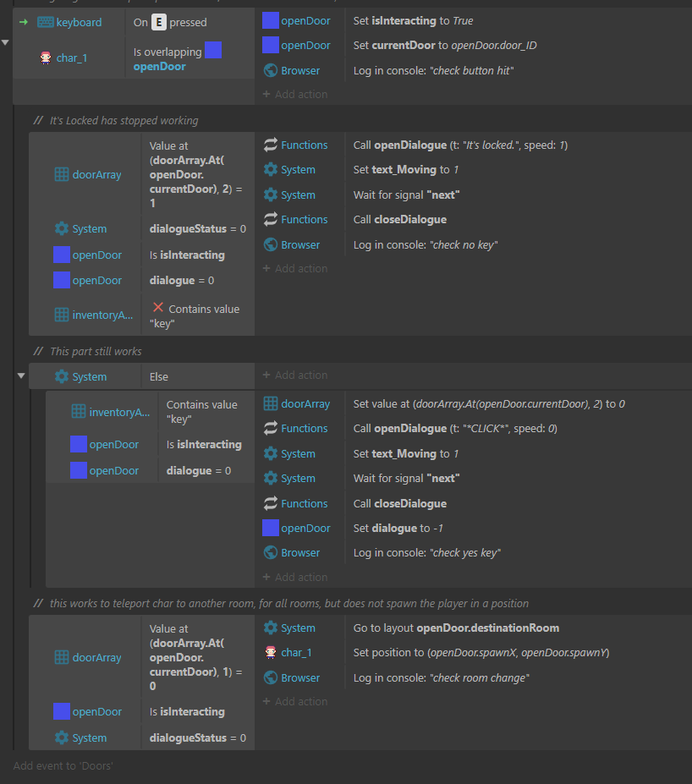692x784 pixels.
Task: Click the green arrow trigger icon beside keyboard
Action: [24, 22]
